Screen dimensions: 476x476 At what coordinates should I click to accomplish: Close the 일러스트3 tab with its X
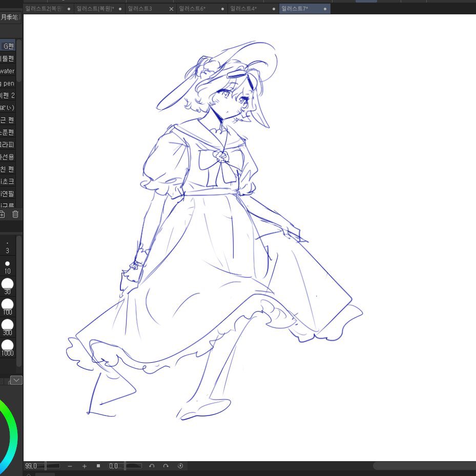tap(171, 9)
